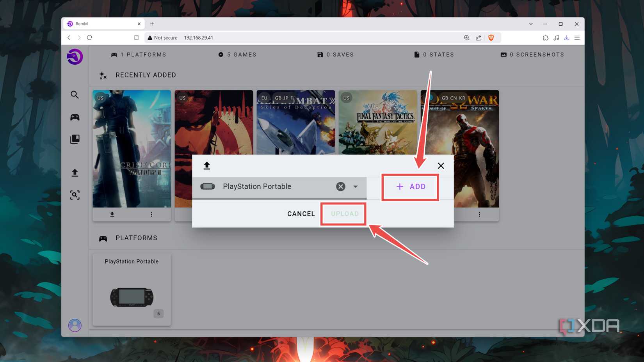Open the search icon in sidebar
644x362 pixels.
click(75, 95)
